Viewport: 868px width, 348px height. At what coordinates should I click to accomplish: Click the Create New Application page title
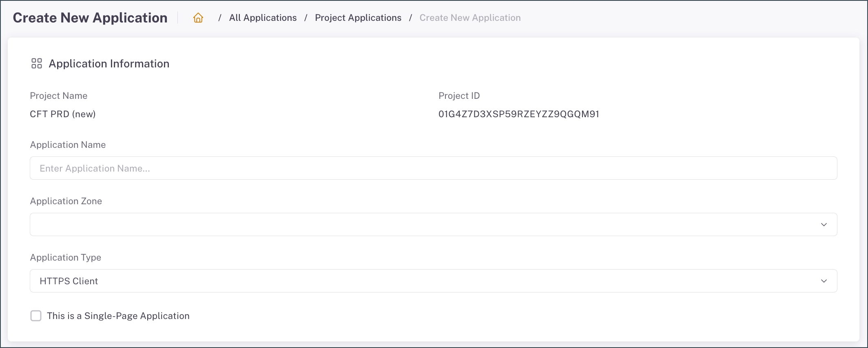[x=90, y=18]
